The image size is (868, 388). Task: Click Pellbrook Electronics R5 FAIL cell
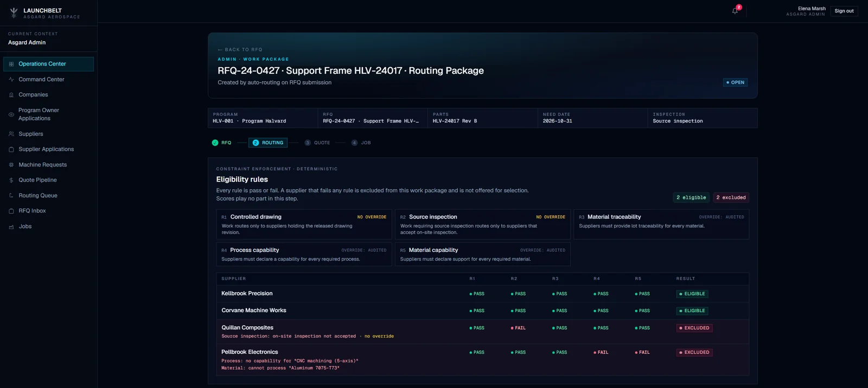[642, 352]
